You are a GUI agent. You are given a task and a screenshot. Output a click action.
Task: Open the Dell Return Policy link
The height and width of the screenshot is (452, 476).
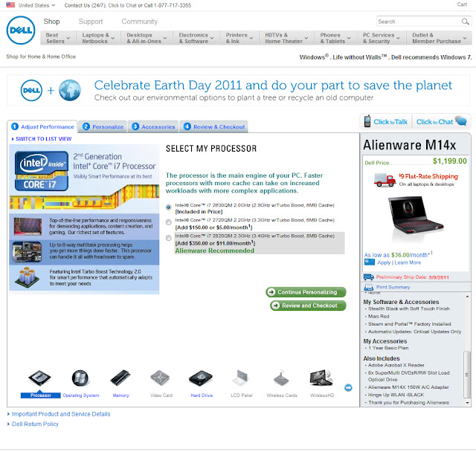click(35, 424)
